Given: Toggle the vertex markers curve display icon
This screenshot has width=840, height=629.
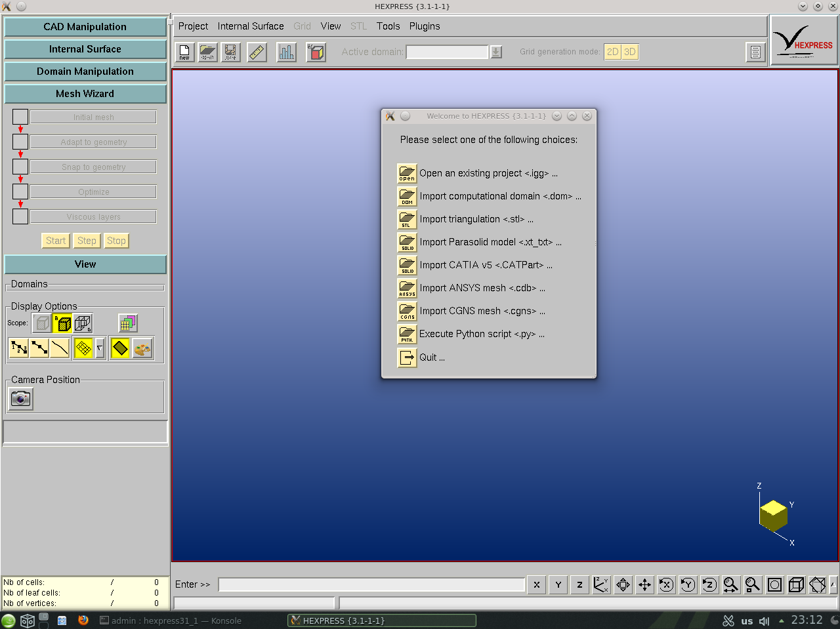Looking at the screenshot, I should coord(39,348).
